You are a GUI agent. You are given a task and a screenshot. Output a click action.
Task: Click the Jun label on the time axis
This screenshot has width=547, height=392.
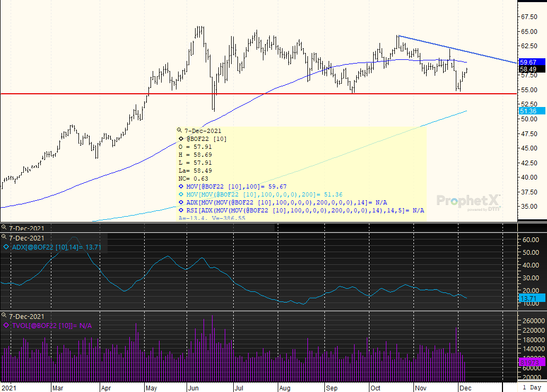click(193, 388)
